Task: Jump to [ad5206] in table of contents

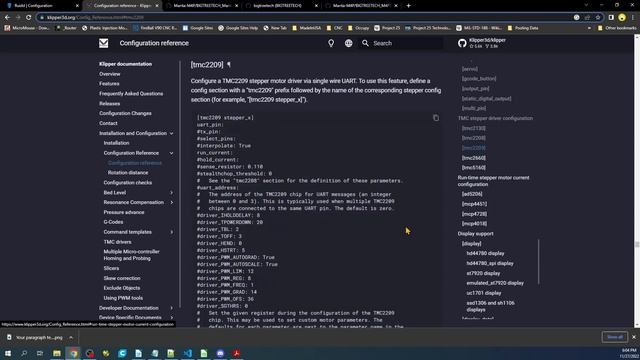Action: click(472, 194)
